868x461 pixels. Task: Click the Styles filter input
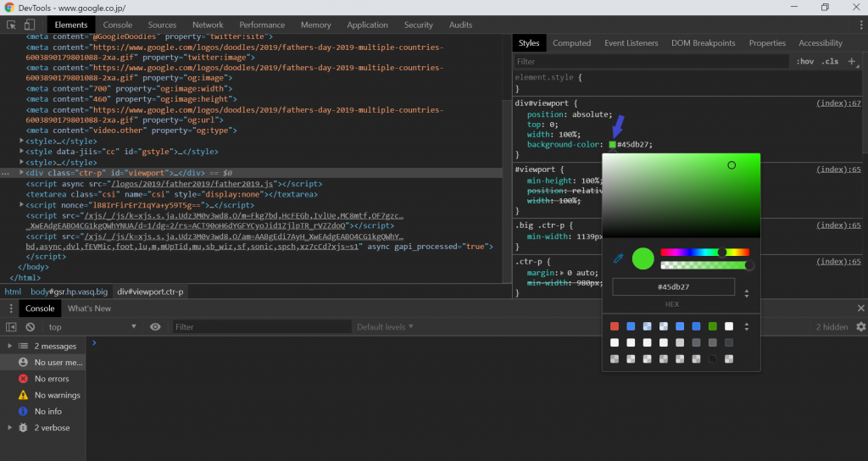pos(651,61)
